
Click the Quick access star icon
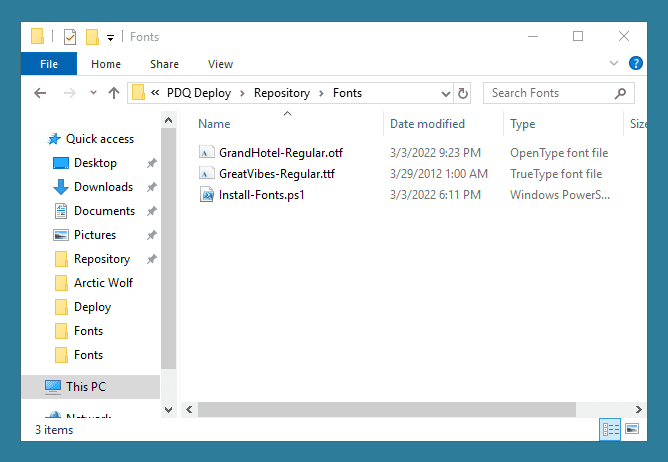(54, 139)
